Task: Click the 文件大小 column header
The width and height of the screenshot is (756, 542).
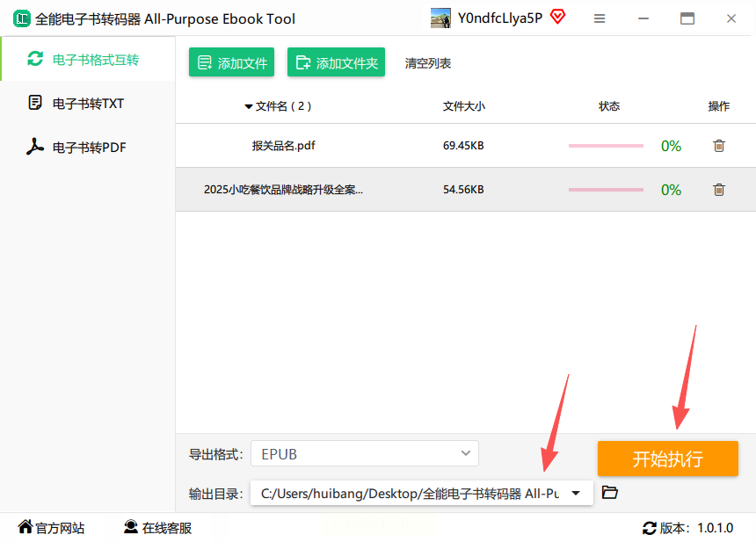Action: coord(464,106)
